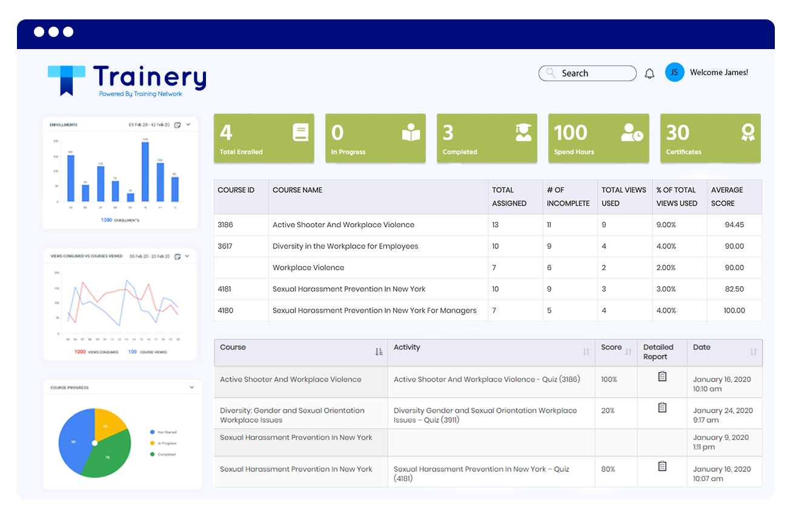Sort the table by Course column
Screen dimensions: 793x532
pyautogui.click(x=379, y=351)
